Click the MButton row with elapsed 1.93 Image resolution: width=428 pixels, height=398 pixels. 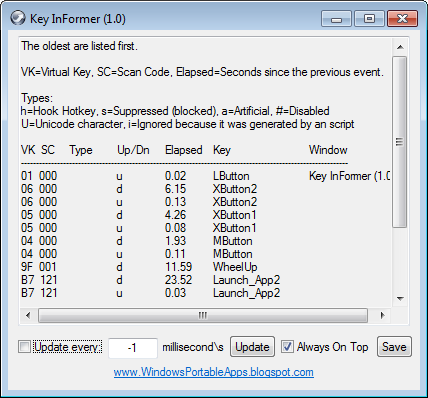137,241
